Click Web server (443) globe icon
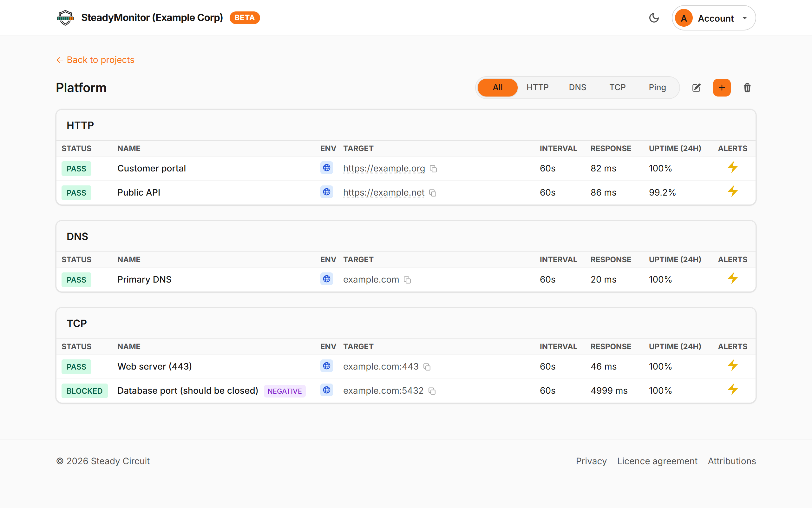Screen dimensions: 812x508 [x=326, y=366]
